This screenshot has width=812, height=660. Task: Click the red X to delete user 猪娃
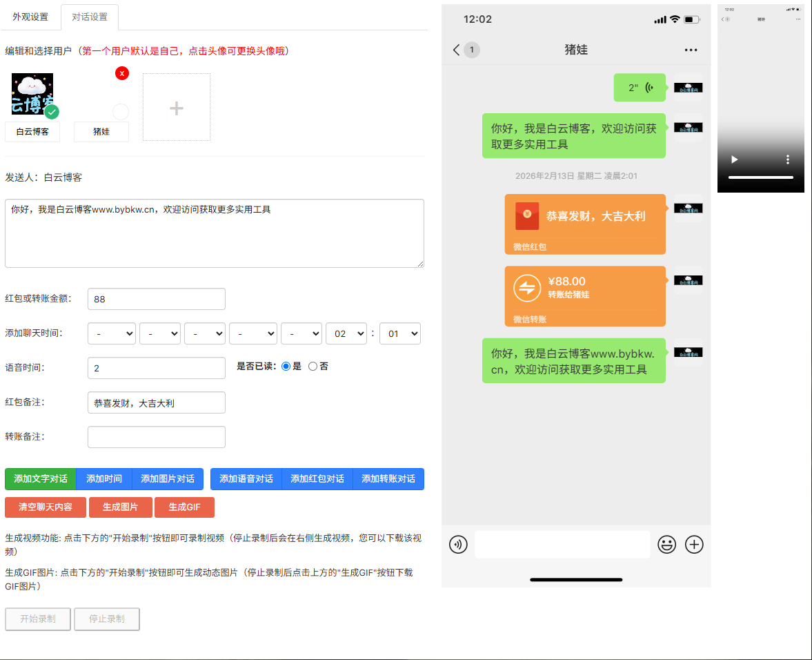pos(122,73)
